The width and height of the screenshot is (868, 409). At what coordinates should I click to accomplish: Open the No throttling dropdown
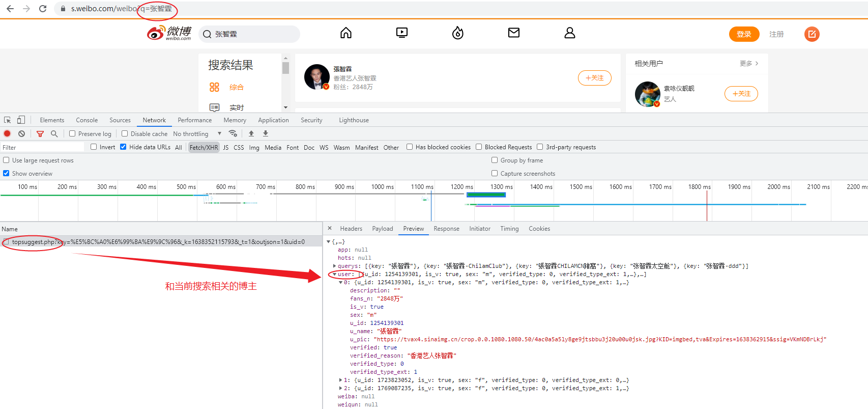tap(197, 134)
